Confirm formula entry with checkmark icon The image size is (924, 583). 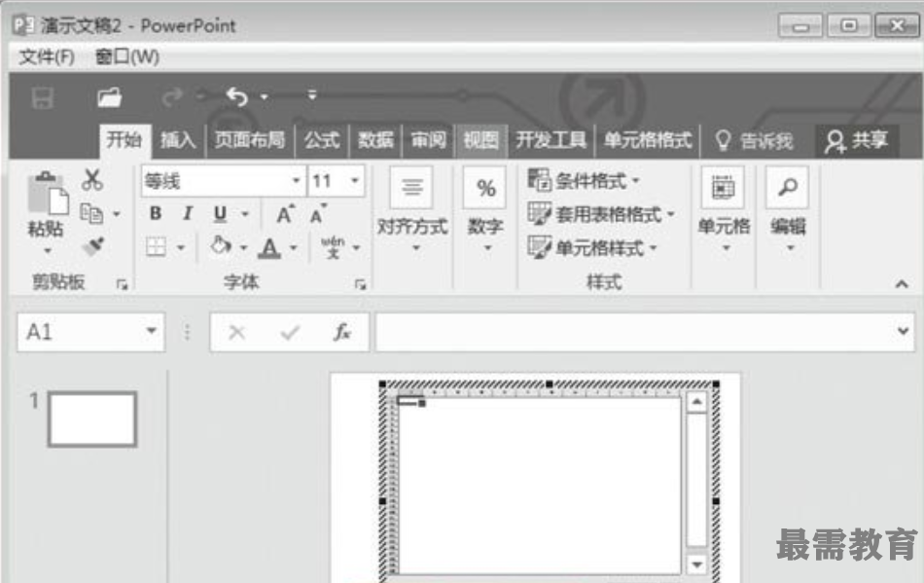click(290, 333)
